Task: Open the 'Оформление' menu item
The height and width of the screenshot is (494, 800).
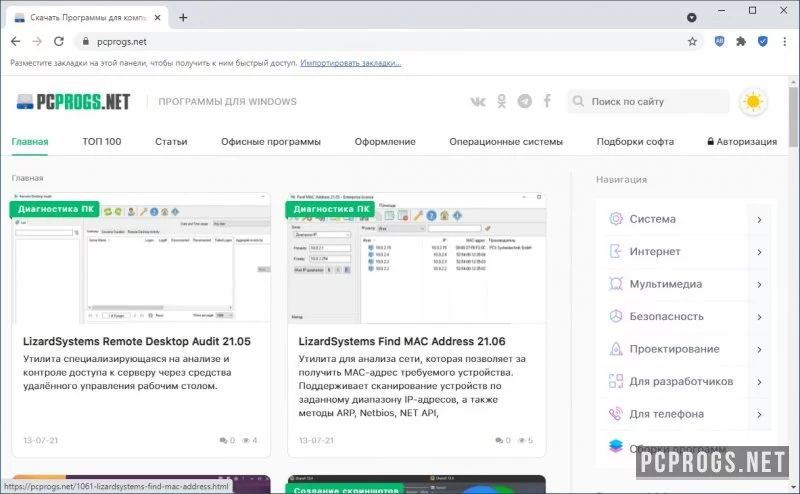Action: tap(385, 141)
